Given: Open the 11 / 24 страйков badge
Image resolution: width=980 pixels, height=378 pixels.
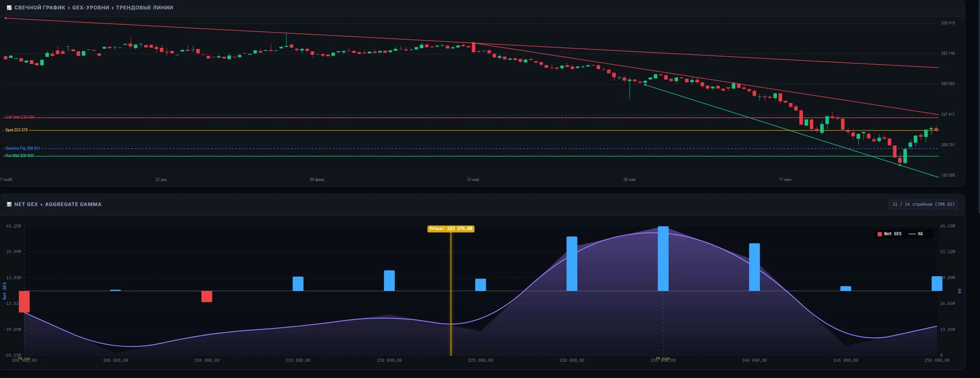Looking at the screenshot, I should tap(923, 204).
